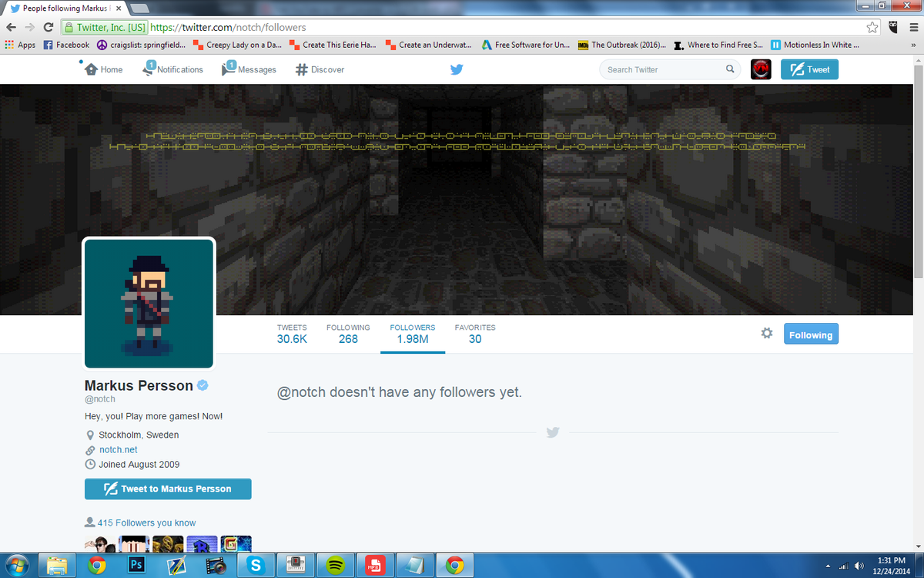The width and height of the screenshot is (924, 578).
Task: Reload the page
Action: pos(49,27)
